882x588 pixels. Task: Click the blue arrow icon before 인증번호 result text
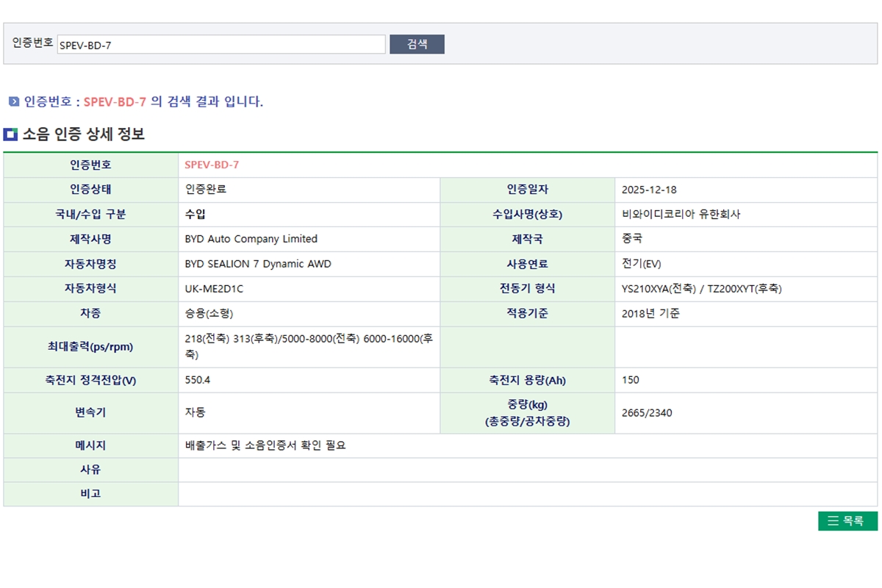click(x=14, y=101)
